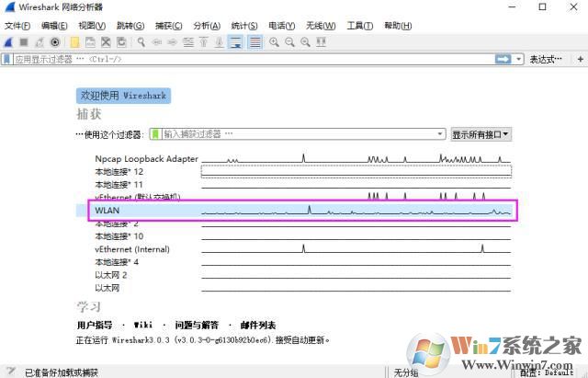Open the 问题与解答 link
The image size is (588, 378).
tap(197, 325)
